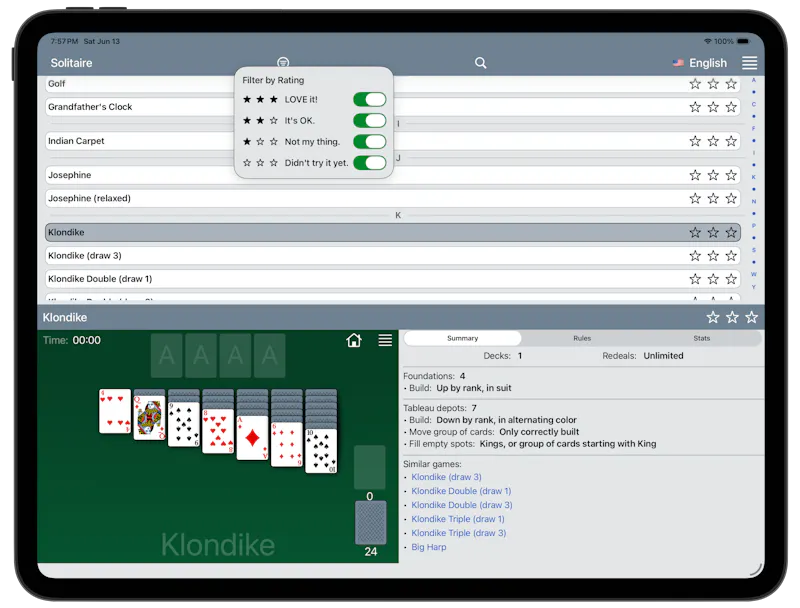Open the filter by rating icon
This screenshot has width=800, height=608.
(x=283, y=62)
